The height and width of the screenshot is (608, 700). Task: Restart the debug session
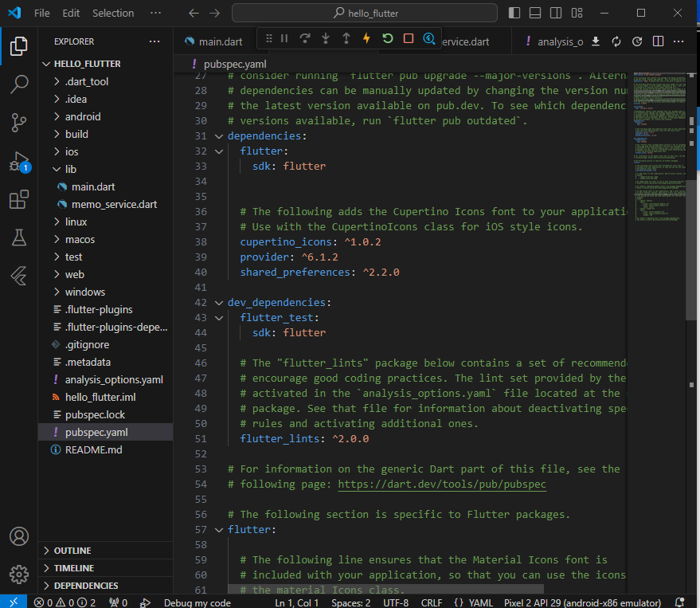(388, 39)
